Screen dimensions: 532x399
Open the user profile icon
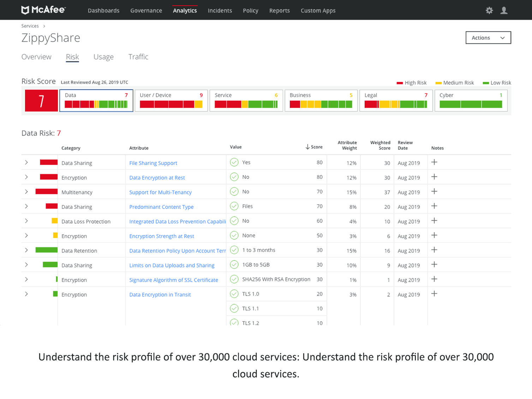(504, 10)
